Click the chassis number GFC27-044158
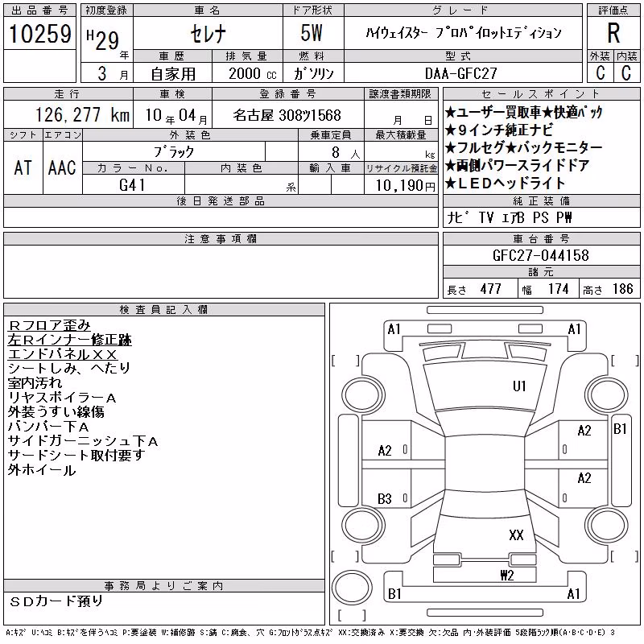644x644 pixels. click(540, 255)
